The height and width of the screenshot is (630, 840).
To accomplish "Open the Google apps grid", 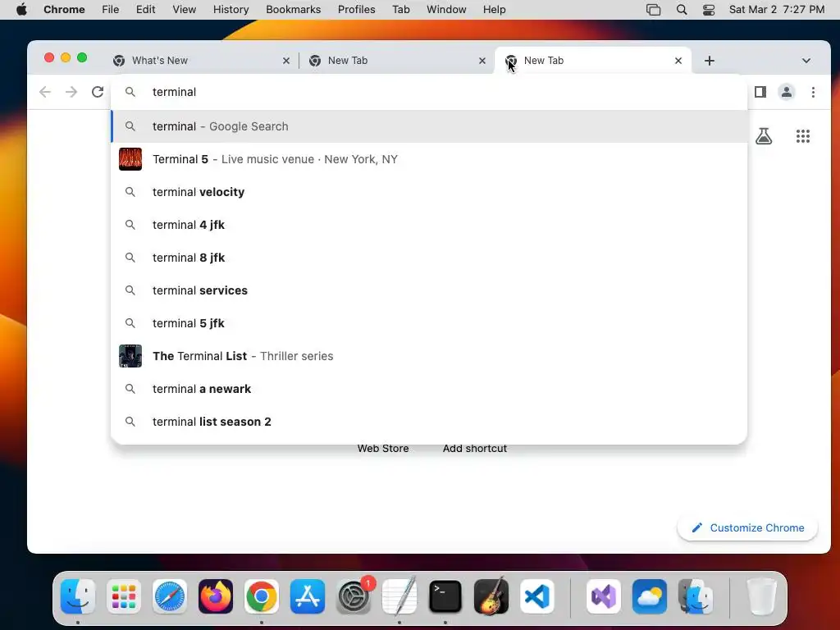I will (803, 136).
